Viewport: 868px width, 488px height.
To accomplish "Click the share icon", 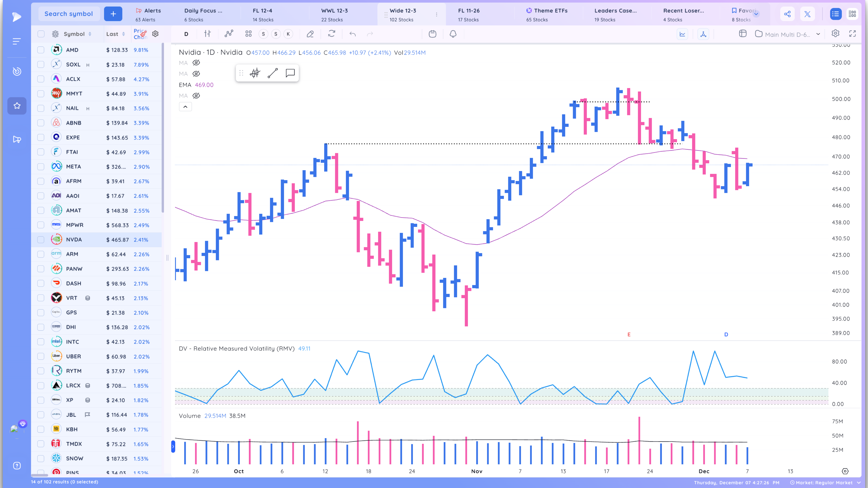I will 787,14.
